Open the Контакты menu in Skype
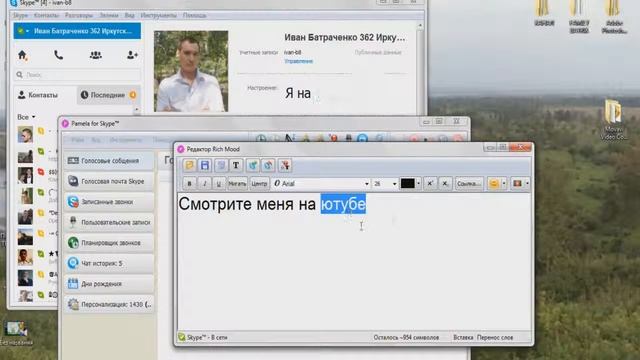The image size is (640, 360). point(46,15)
